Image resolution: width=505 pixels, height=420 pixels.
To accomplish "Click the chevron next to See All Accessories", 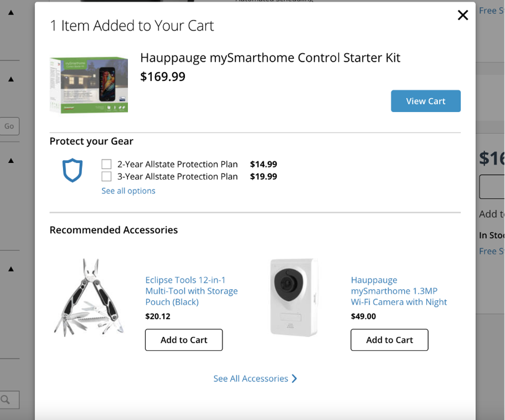I will [x=294, y=379].
